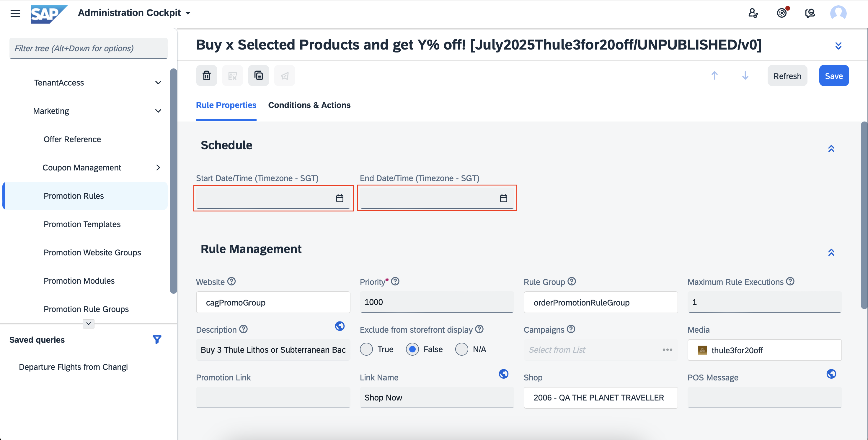This screenshot has width=868, height=440.
Task: Show Campaigns help tooltip icon
Action: click(x=570, y=329)
